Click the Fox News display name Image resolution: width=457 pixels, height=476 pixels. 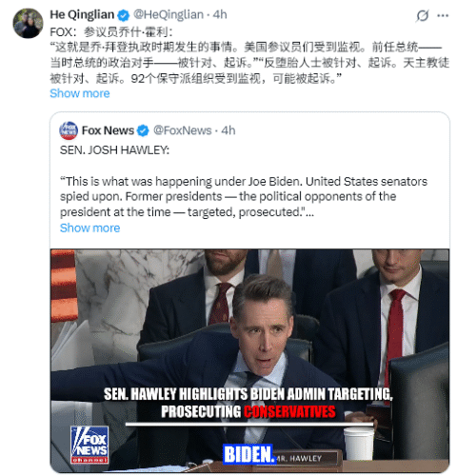click(x=108, y=130)
